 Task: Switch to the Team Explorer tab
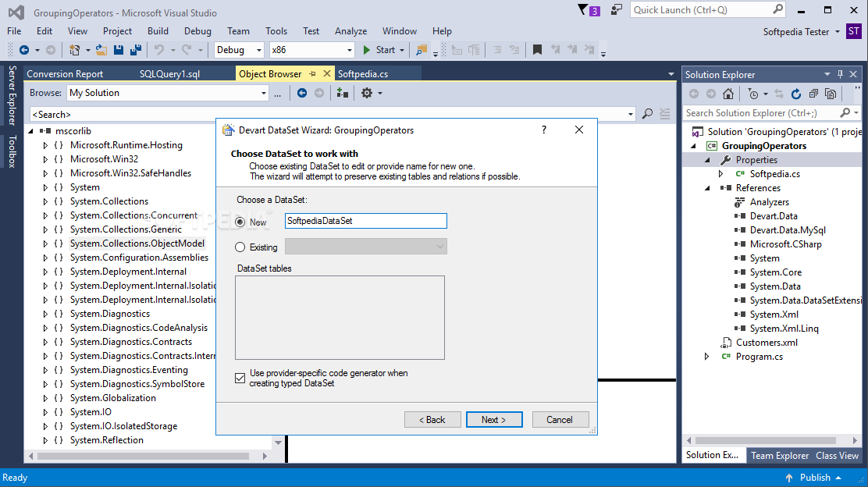780,456
